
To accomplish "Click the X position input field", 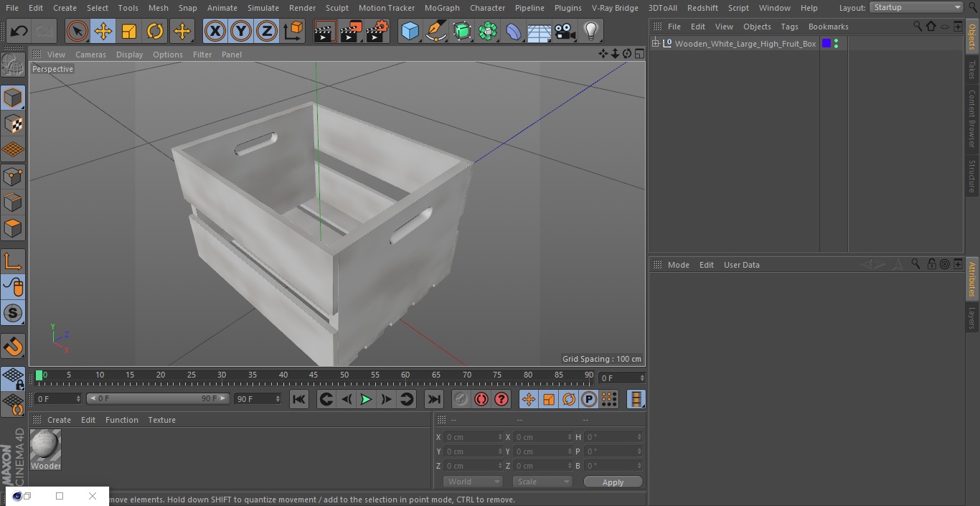I will (x=472, y=437).
